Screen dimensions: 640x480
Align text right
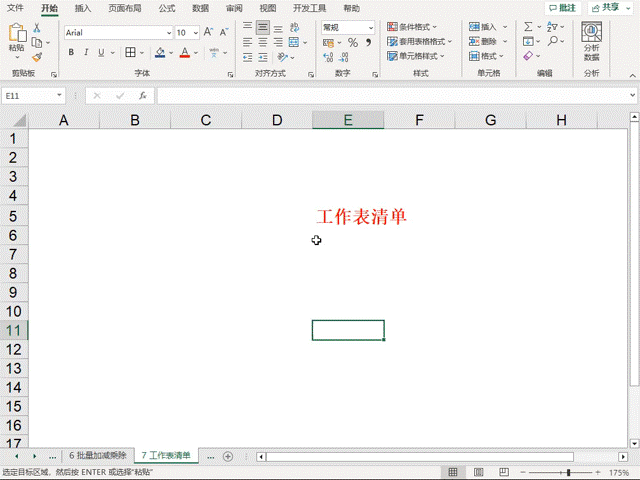coord(278,42)
